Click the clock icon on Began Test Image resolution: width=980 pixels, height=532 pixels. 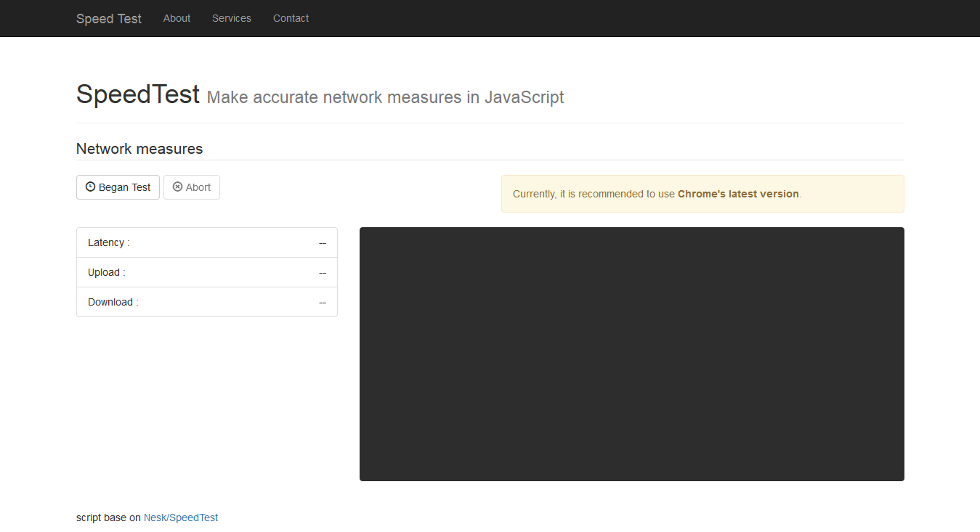[x=90, y=187]
